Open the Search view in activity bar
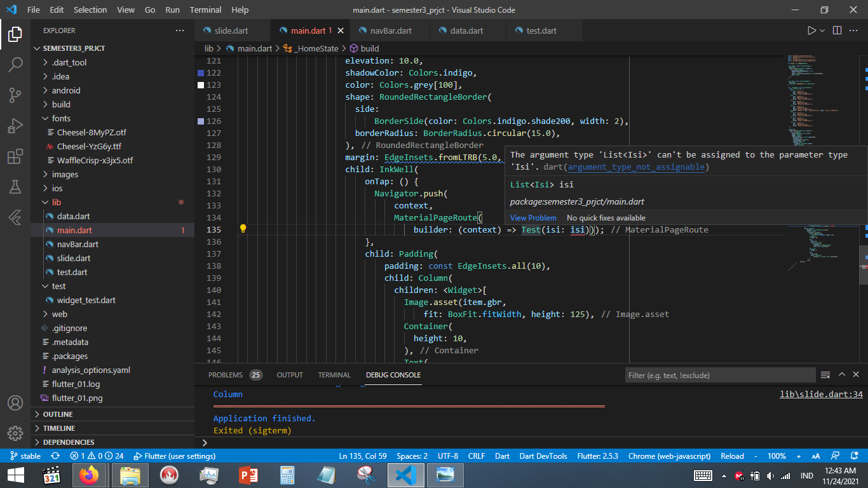 pyautogui.click(x=15, y=64)
